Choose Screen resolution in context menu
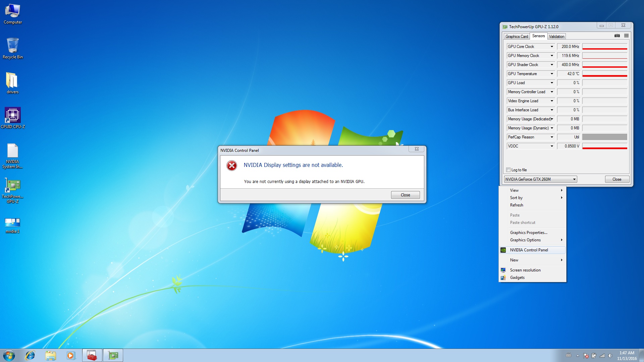Image resolution: width=644 pixels, height=362 pixels. pyautogui.click(x=532, y=270)
